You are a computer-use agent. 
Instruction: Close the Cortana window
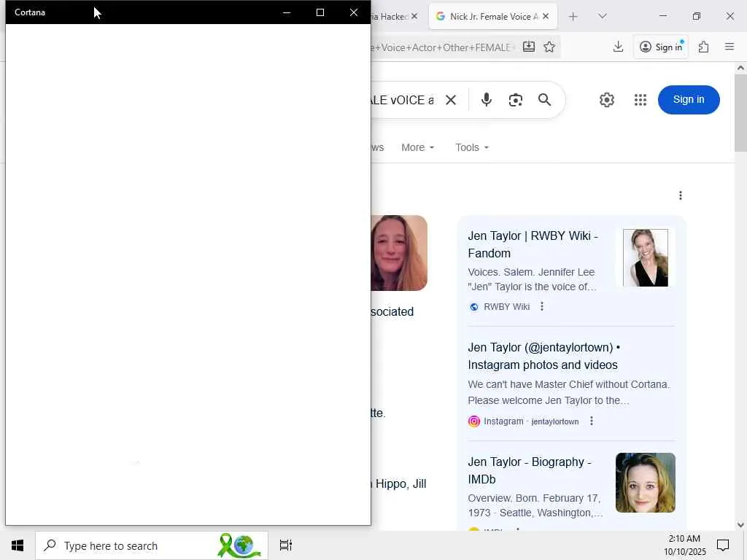pyautogui.click(x=354, y=12)
